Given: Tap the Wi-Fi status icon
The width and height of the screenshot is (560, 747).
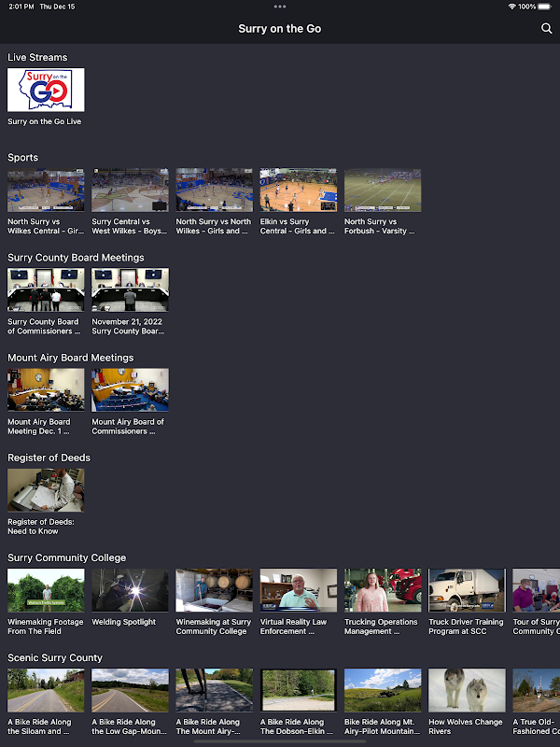Looking at the screenshot, I should [512, 7].
